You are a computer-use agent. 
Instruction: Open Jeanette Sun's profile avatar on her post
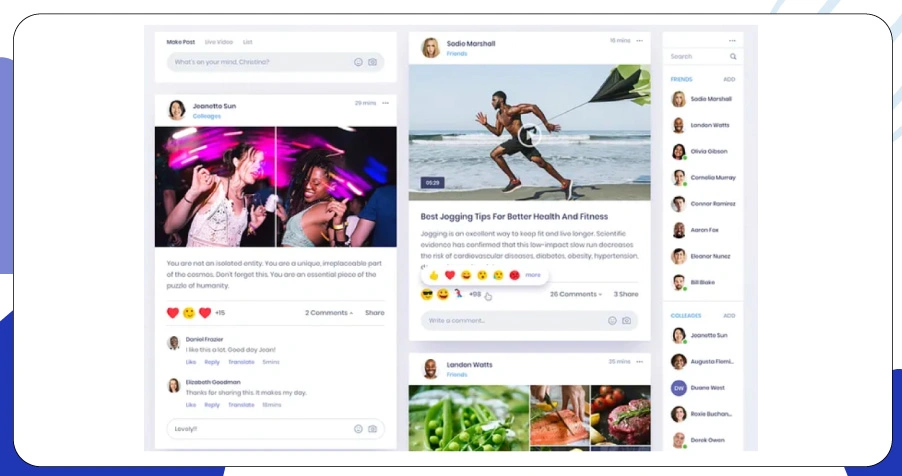tap(177, 110)
